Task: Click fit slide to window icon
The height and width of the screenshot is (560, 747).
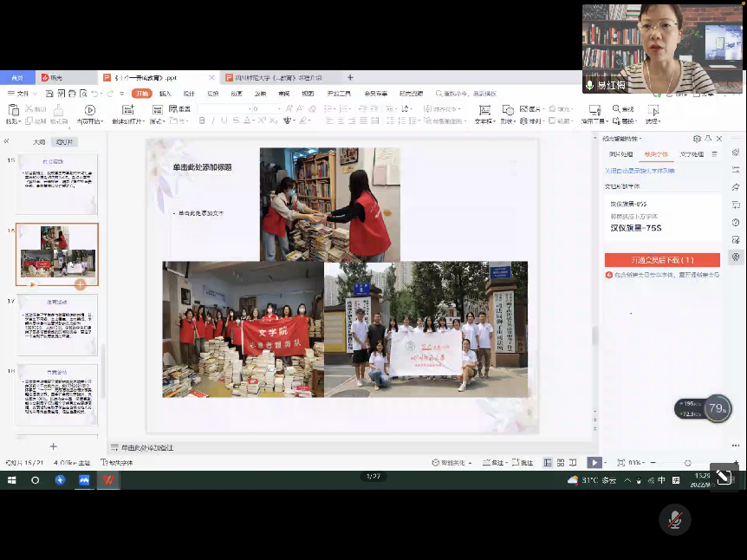Action: pyautogui.click(x=620, y=462)
